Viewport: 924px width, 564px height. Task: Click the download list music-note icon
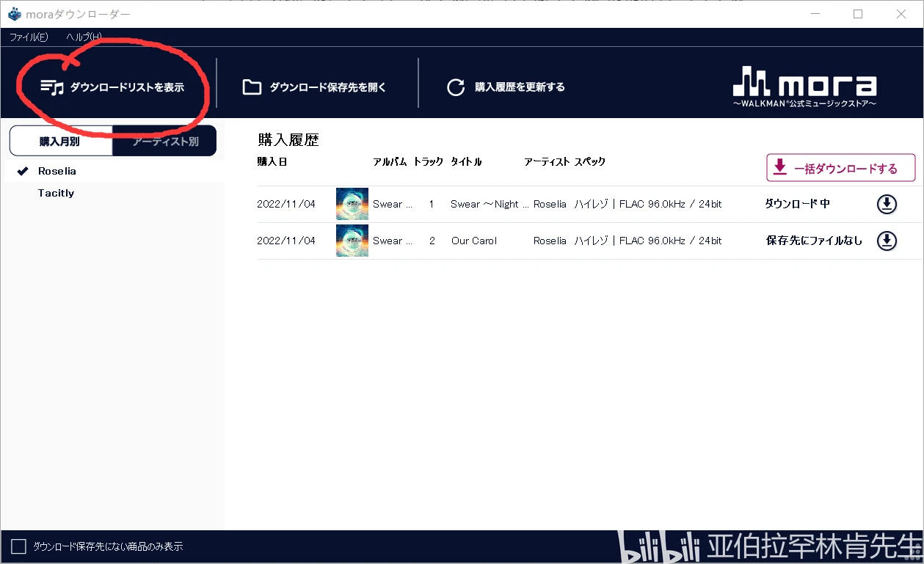click(52, 87)
